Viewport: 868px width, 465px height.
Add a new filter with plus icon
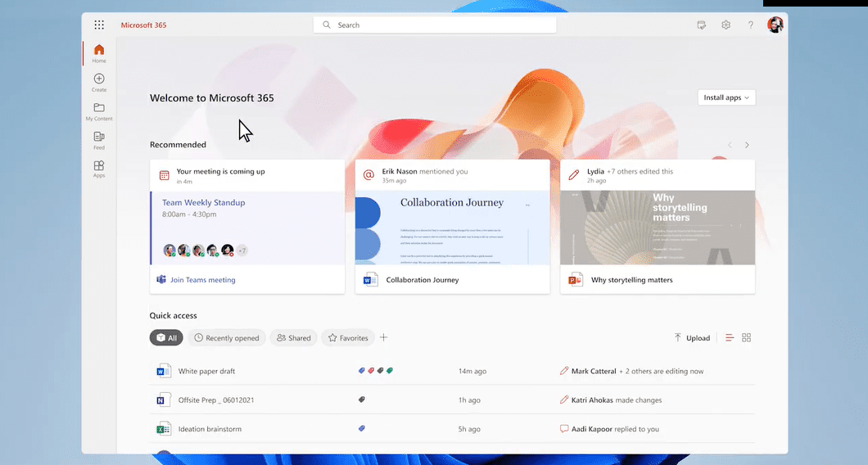pos(383,337)
